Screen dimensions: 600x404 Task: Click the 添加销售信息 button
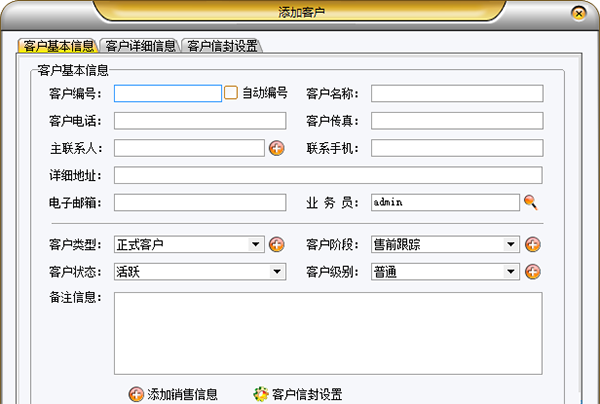click(173, 394)
